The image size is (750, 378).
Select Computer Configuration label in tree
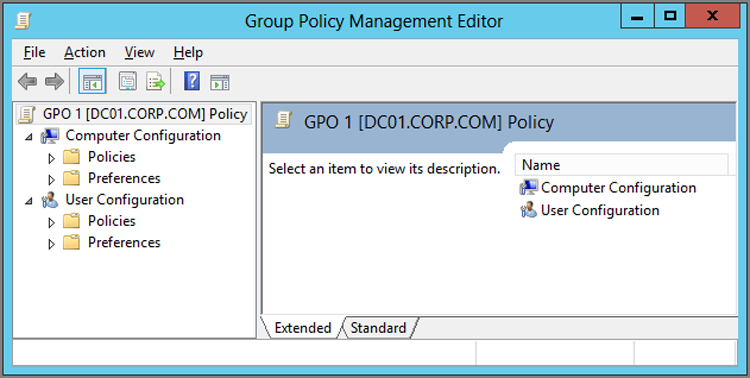click(143, 135)
